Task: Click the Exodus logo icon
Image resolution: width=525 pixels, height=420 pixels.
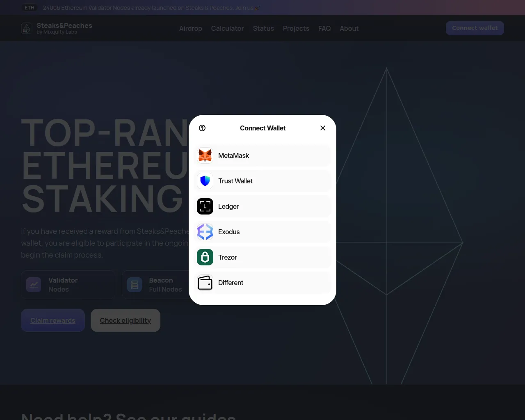Action: click(205, 232)
